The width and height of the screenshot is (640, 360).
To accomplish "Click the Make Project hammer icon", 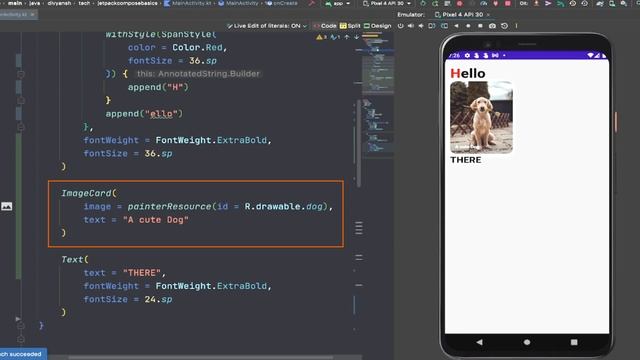I will click(312, 3).
